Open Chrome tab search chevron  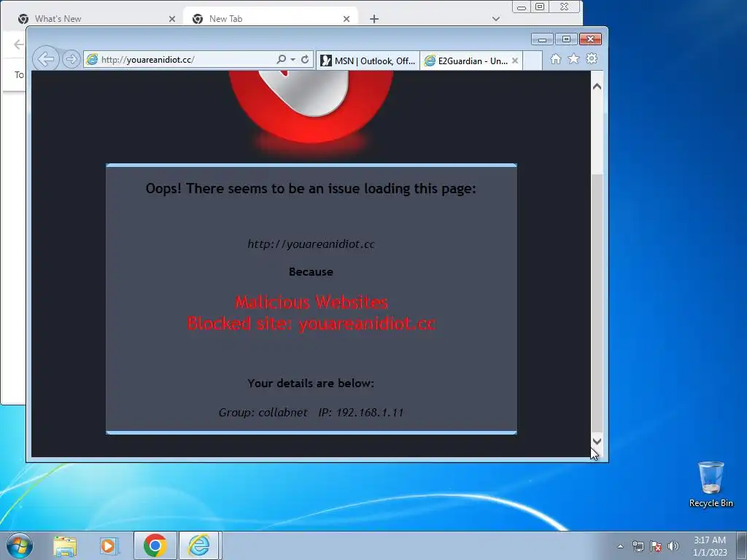(x=496, y=19)
